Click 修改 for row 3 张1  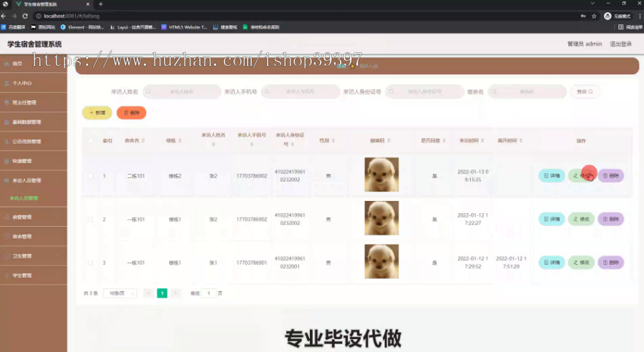[x=581, y=263]
